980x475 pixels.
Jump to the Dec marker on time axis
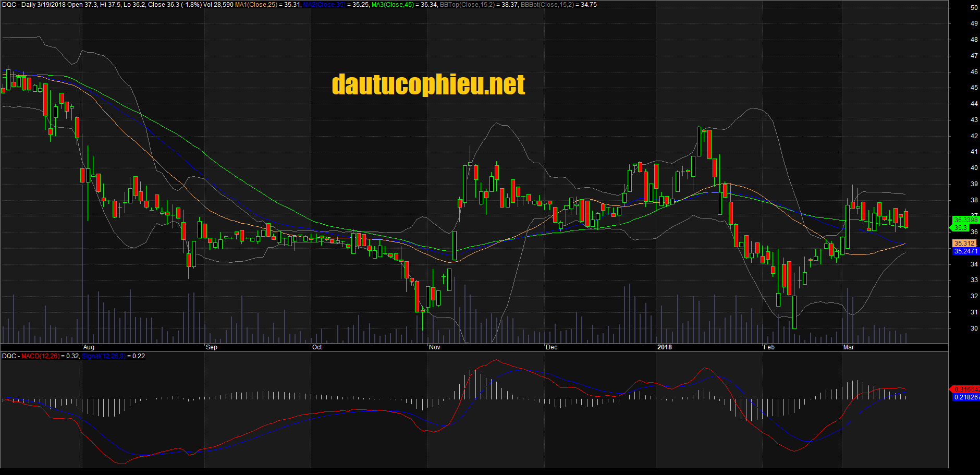point(552,347)
